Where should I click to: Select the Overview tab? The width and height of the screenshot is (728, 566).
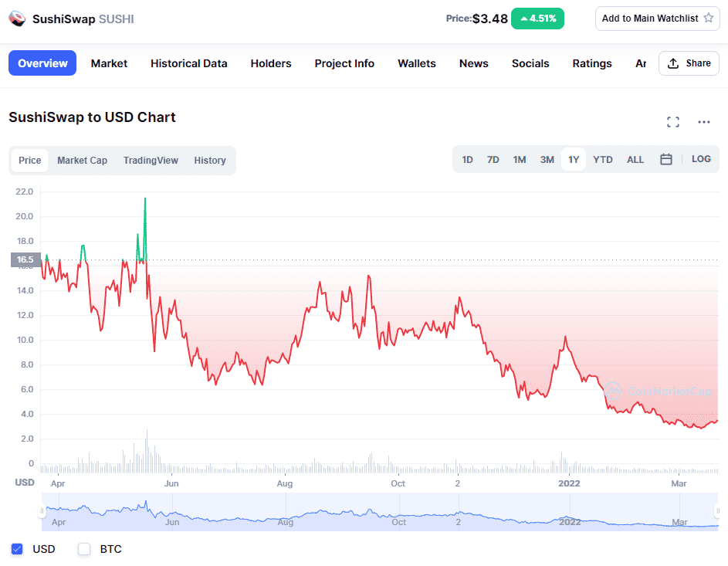[x=42, y=63]
